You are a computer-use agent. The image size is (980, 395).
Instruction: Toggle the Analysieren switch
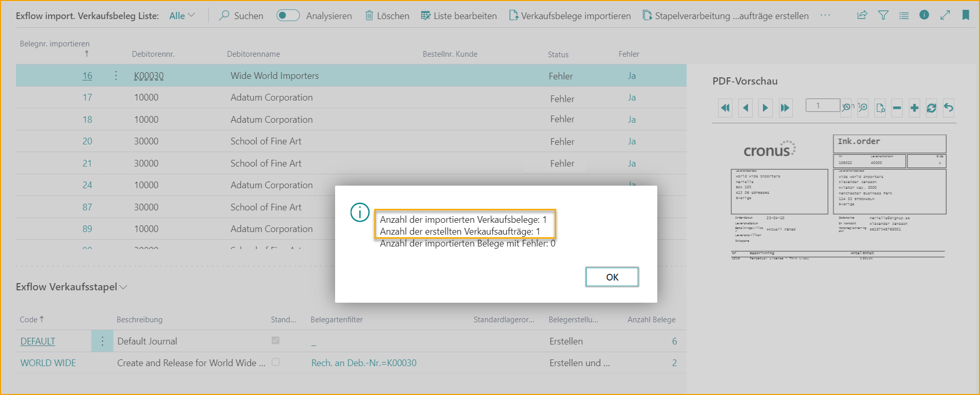(288, 15)
